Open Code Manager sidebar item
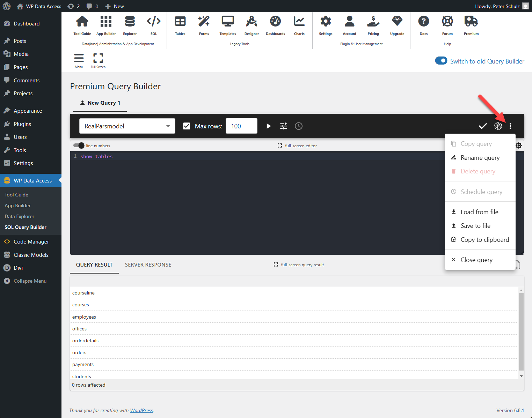Image resolution: width=532 pixels, height=418 pixels. (x=31, y=242)
